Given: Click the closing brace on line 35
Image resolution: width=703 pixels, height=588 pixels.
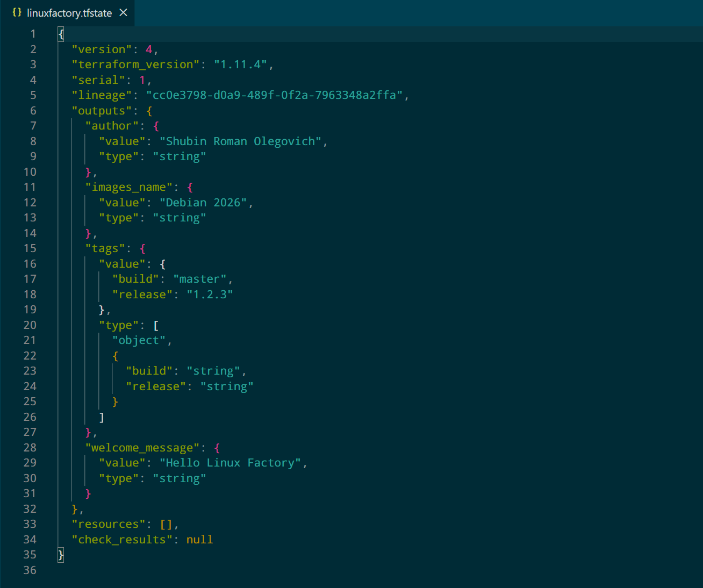Looking at the screenshot, I should click(61, 555).
